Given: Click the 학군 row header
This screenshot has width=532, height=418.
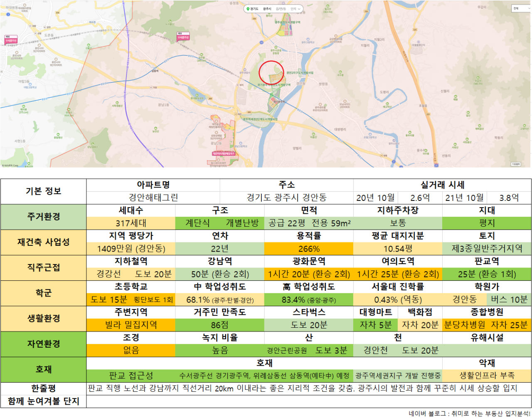Looking at the screenshot, I should point(43,293).
